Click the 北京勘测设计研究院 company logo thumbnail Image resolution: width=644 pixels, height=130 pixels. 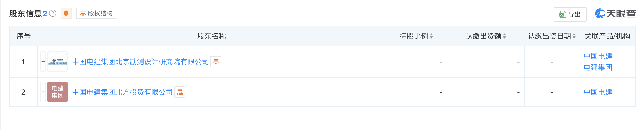coord(57,62)
